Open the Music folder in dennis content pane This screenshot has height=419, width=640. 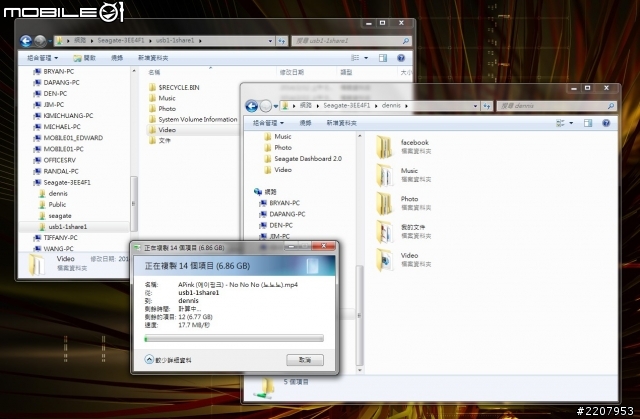pos(384,175)
